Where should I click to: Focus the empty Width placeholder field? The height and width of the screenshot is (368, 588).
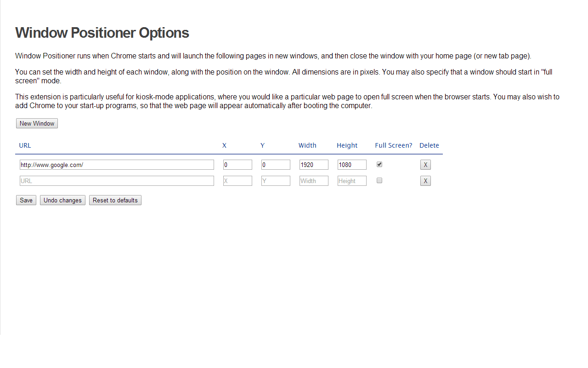(x=314, y=181)
